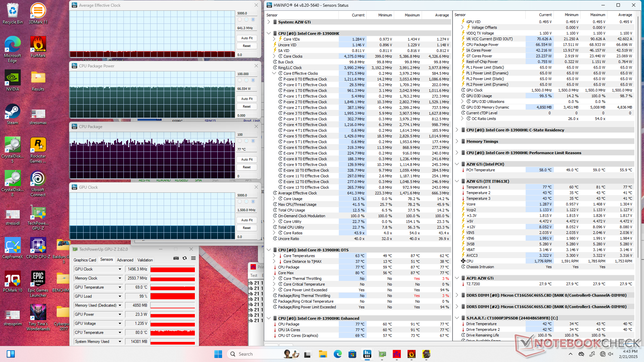
Task: Open the Validation tab in GPU-Z
Action: (x=145, y=260)
